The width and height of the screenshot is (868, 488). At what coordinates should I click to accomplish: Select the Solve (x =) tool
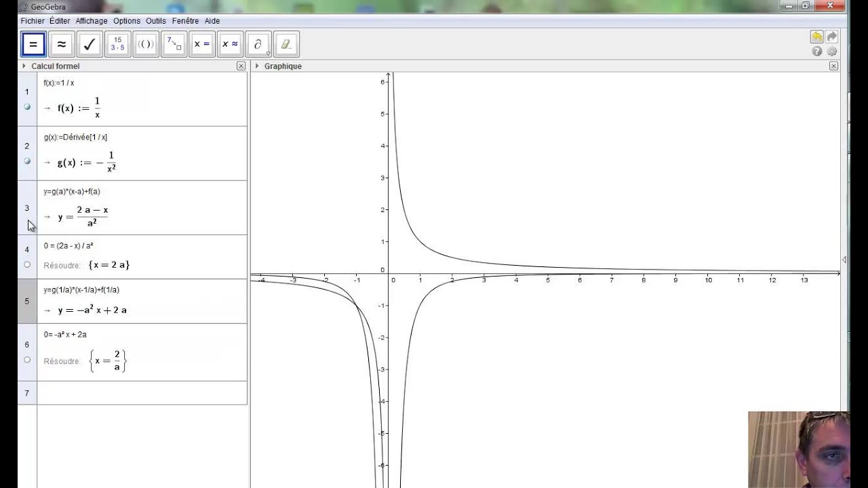202,44
